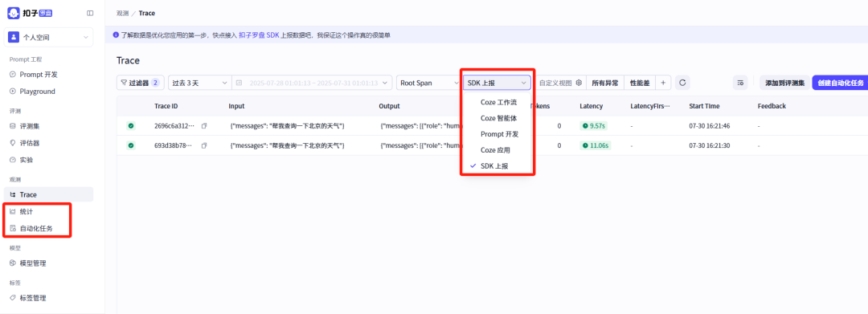868x314 pixels.
Task: Click the 评测集 database icon
Action: coord(13,126)
